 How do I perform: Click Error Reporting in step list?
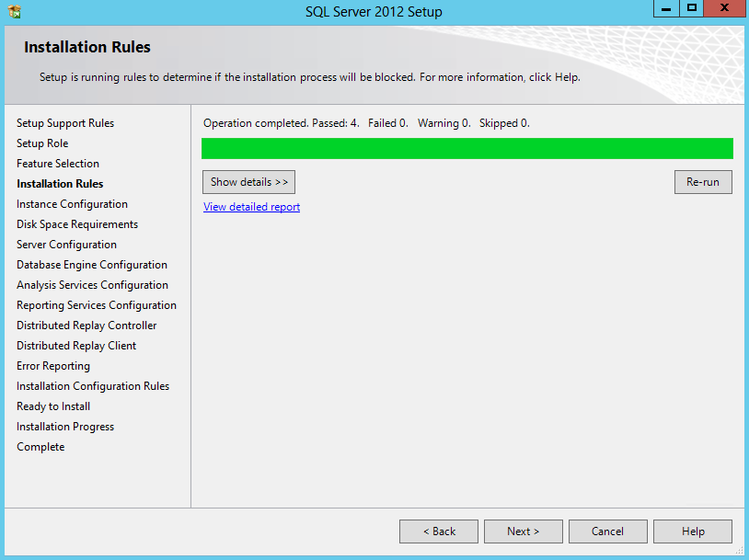pos(53,366)
